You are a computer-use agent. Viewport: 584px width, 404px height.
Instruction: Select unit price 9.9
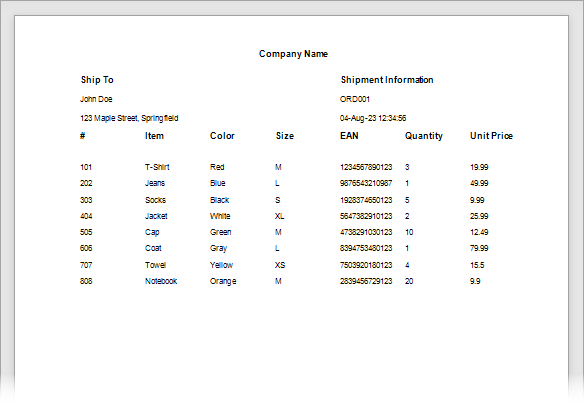[475, 281]
